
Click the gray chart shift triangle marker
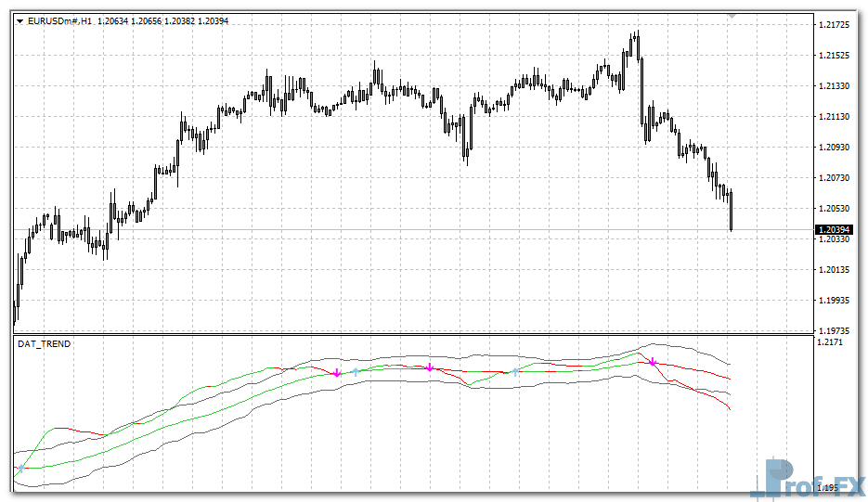tap(732, 16)
